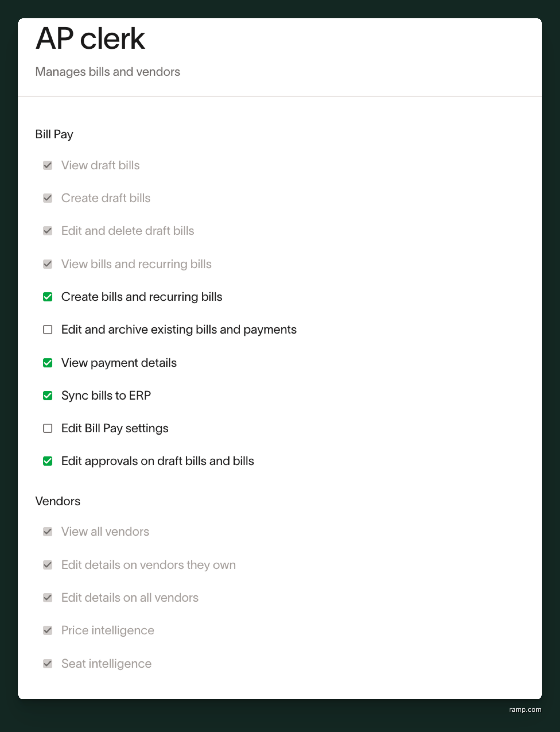The height and width of the screenshot is (732, 560).
Task: Click the Manages bills and vendors description
Action: click(x=108, y=72)
